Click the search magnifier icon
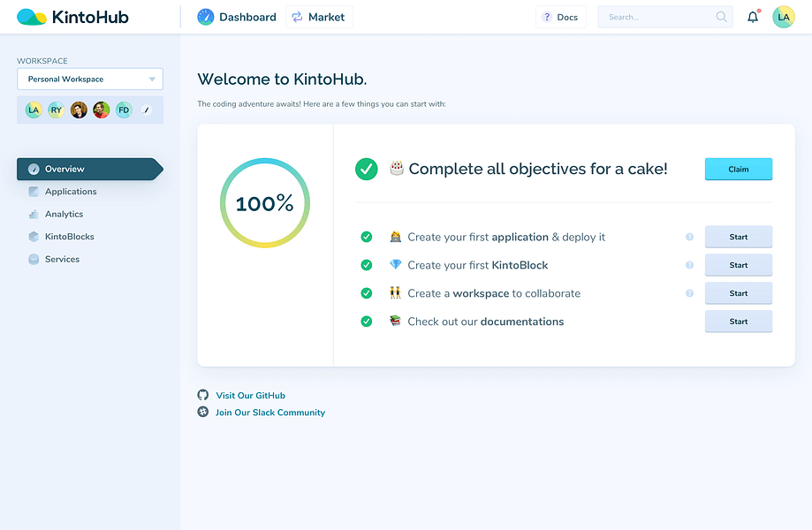 click(721, 17)
